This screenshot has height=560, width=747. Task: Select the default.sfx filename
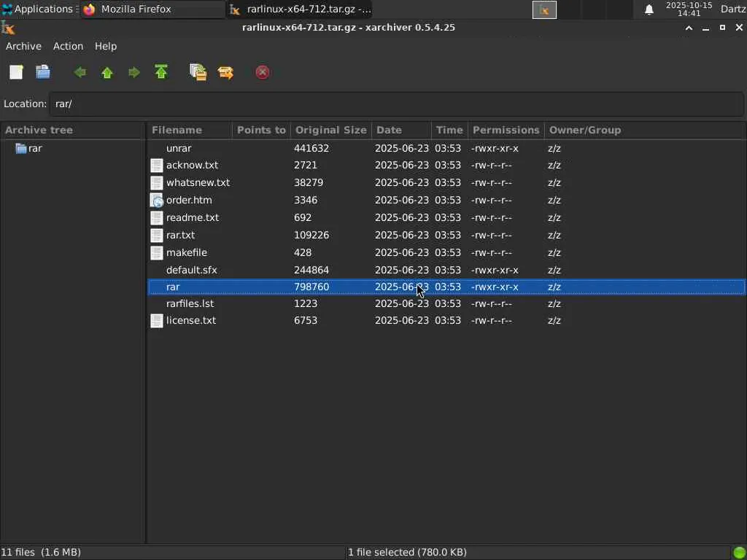pyautogui.click(x=192, y=271)
